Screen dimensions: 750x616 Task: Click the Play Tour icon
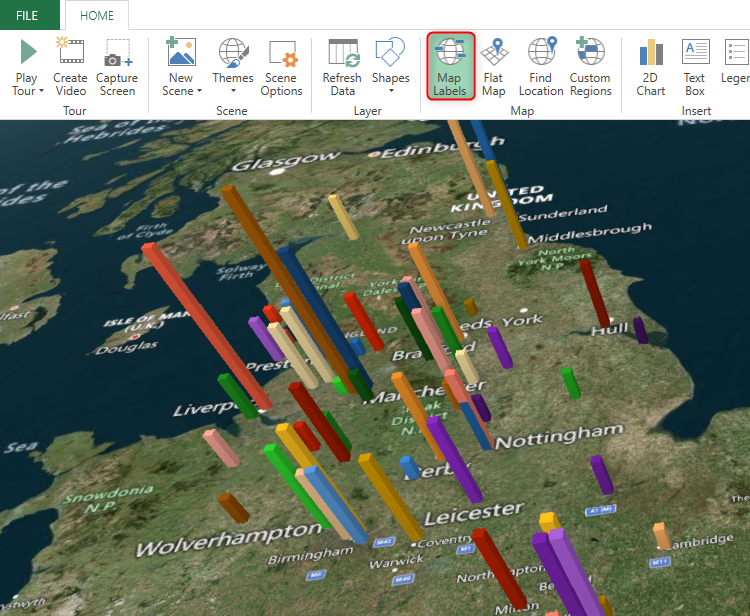[x=27, y=52]
